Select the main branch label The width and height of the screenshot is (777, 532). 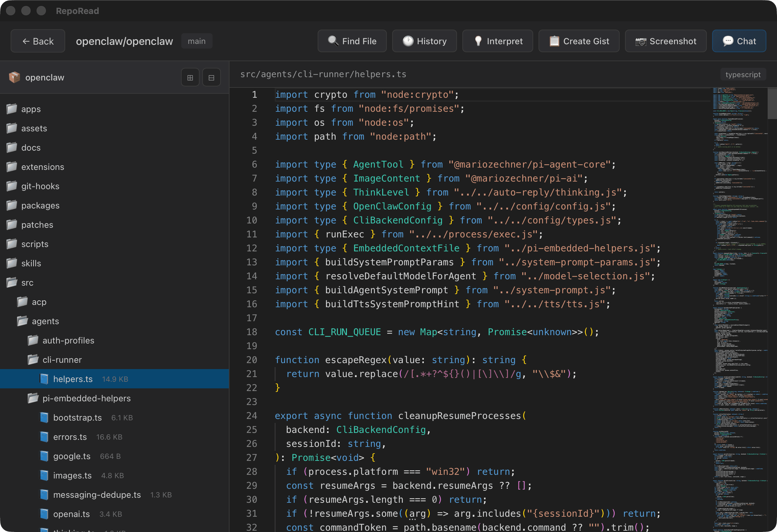click(x=197, y=41)
